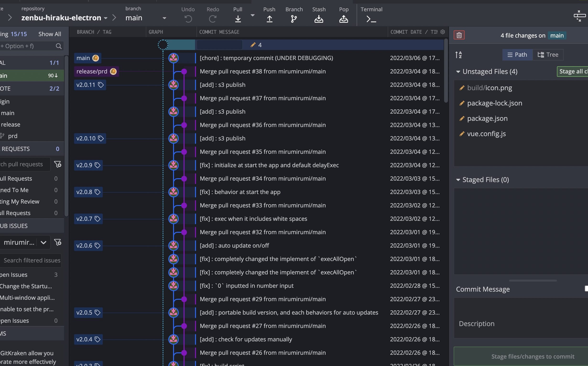Image resolution: width=588 pixels, height=366 pixels.
Task: Click the Pull toolbar icon
Action: 238,19
